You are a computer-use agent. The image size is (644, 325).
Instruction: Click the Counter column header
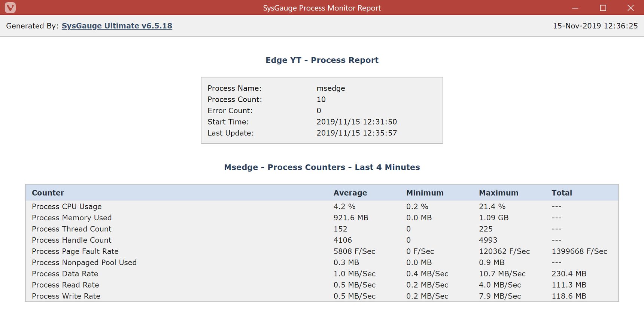[x=48, y=193]
